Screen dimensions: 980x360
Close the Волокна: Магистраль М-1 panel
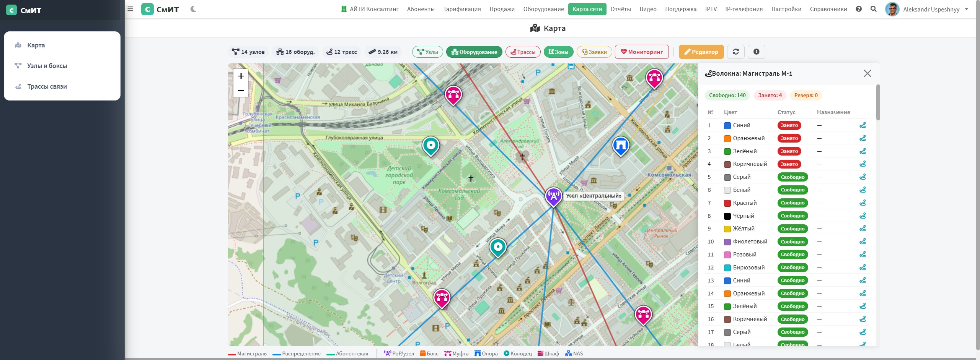[867, 73]
